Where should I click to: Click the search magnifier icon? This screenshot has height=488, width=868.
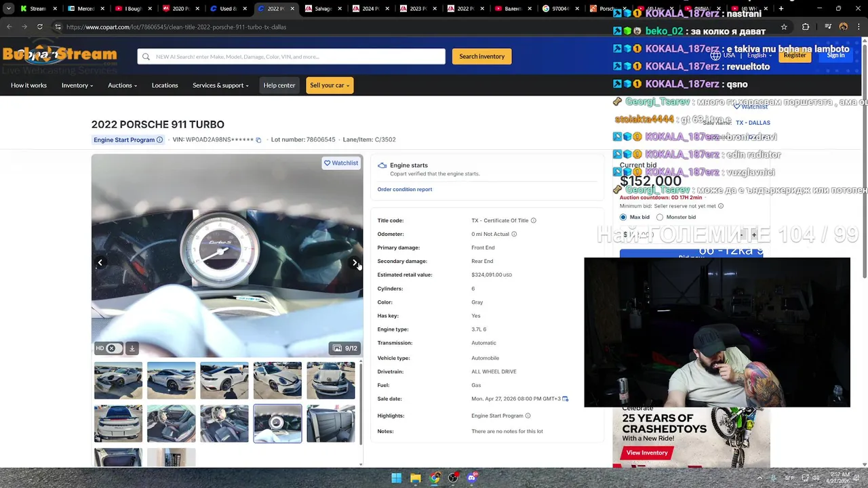point(145,56)
